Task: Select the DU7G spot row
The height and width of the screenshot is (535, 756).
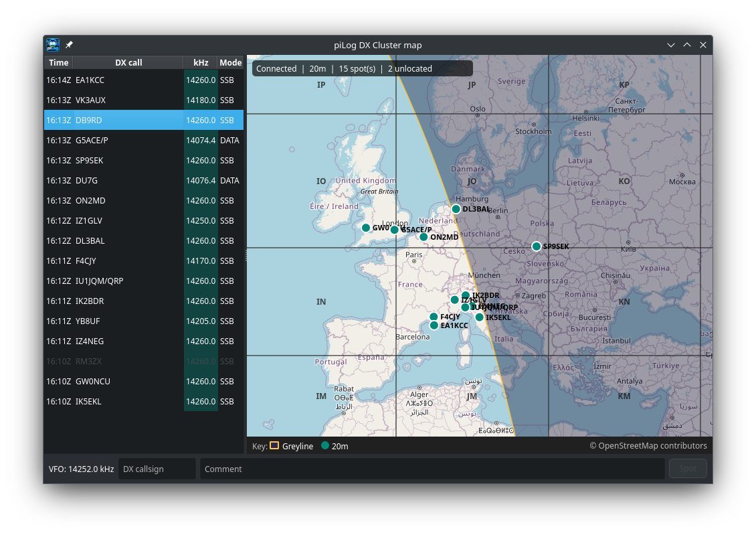Action: click(144, 180)
